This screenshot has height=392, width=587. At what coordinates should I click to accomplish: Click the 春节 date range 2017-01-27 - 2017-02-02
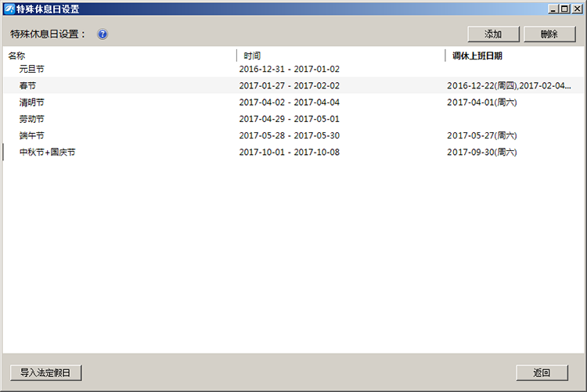pos(290,85)
